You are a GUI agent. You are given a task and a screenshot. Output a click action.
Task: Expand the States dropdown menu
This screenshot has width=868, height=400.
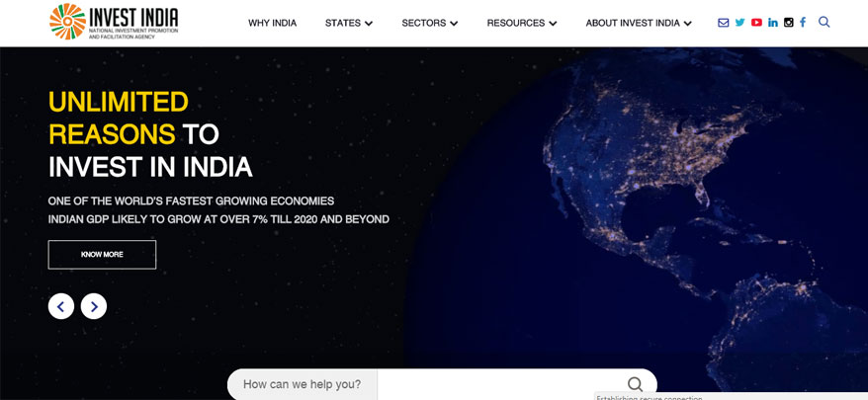(349, 24)
